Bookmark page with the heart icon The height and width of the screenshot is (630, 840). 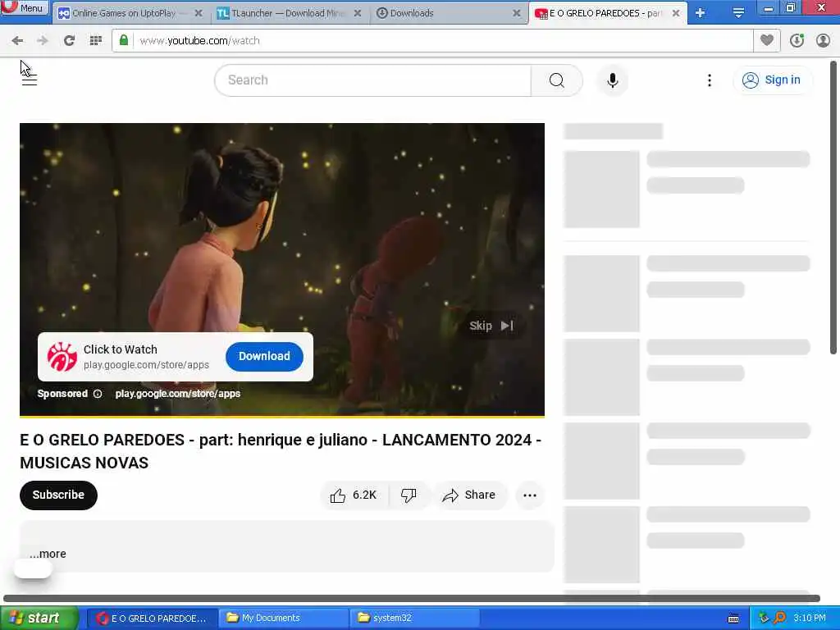pyautogui.click(x=767, y=40)
